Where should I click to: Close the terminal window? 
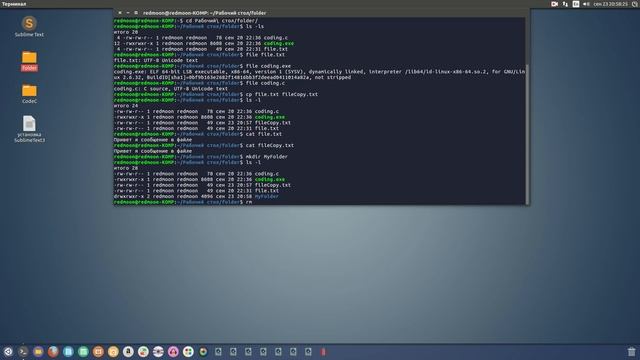120,13
